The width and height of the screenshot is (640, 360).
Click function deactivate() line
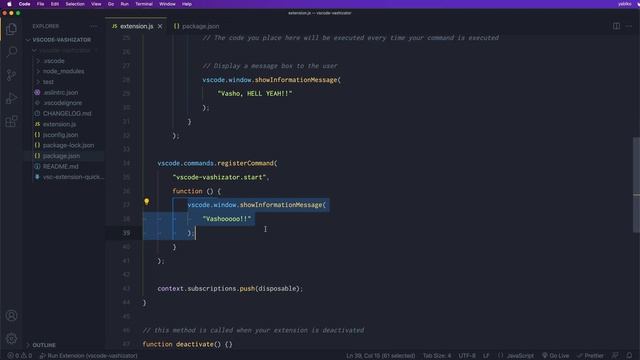point(187,344)
